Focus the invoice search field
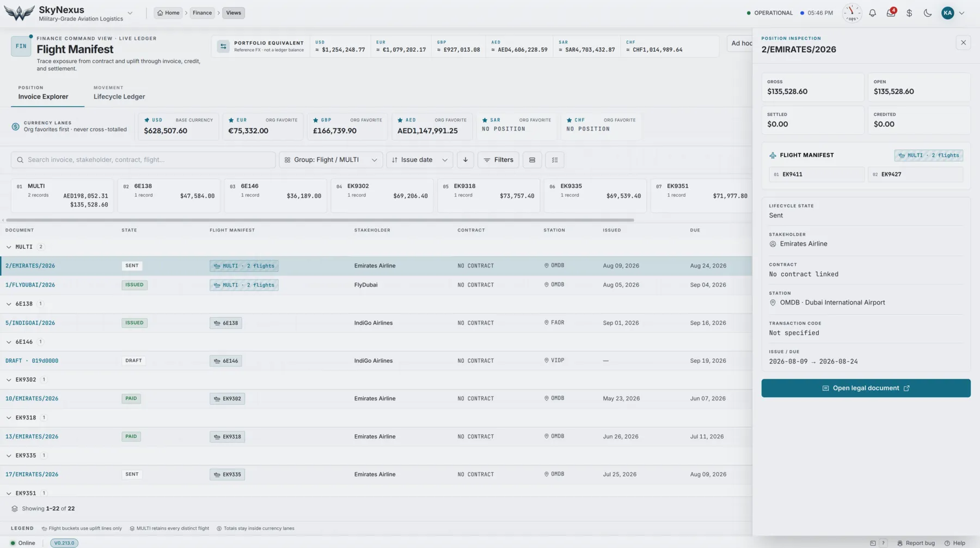Viewport: 980px width, 548px height. 143,160
